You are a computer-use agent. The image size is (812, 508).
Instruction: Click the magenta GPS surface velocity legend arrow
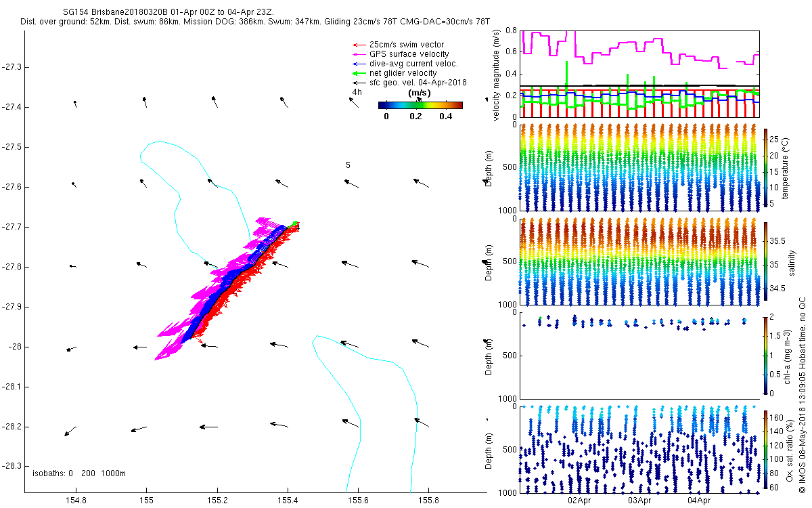tap(359, 54)
